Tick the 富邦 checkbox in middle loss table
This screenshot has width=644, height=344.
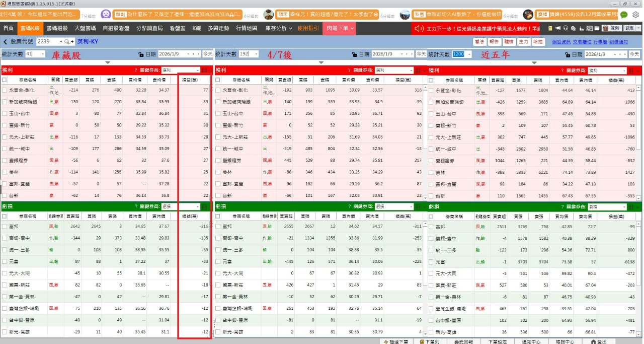(218, 227)
